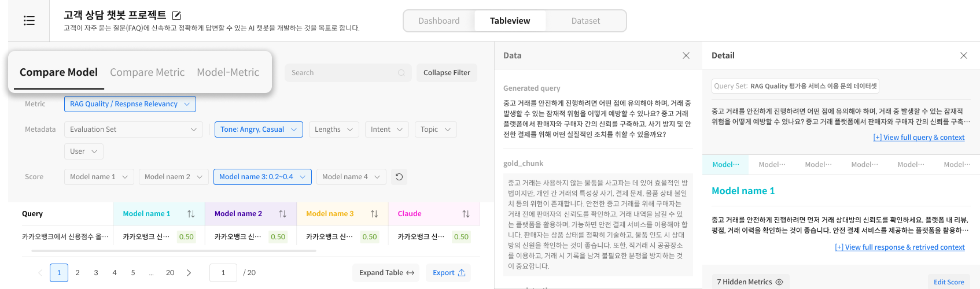Sort the Claude column
The width and height of the screenshot is (980, 289).
point(466,214)
